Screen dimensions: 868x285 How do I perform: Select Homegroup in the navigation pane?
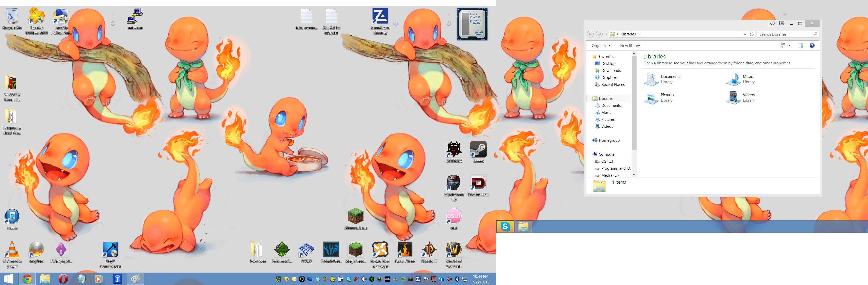609,140
